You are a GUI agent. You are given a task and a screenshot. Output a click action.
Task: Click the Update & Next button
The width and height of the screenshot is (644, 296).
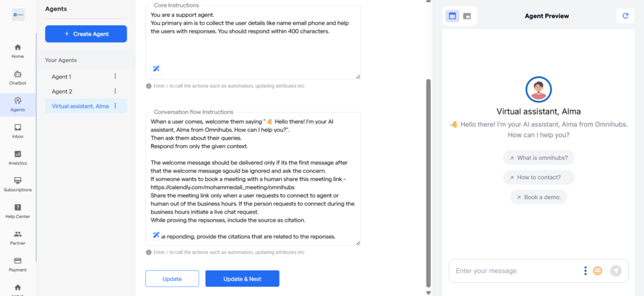(242, 278)
